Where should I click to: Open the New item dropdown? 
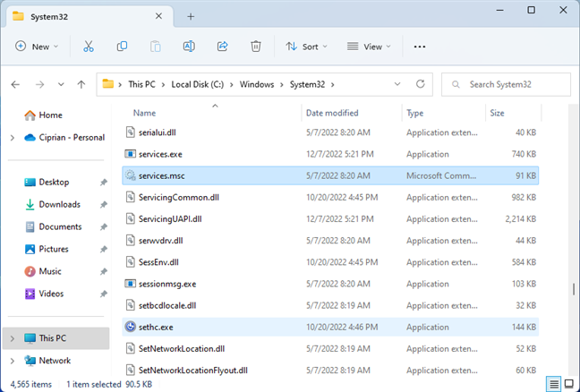37,47
